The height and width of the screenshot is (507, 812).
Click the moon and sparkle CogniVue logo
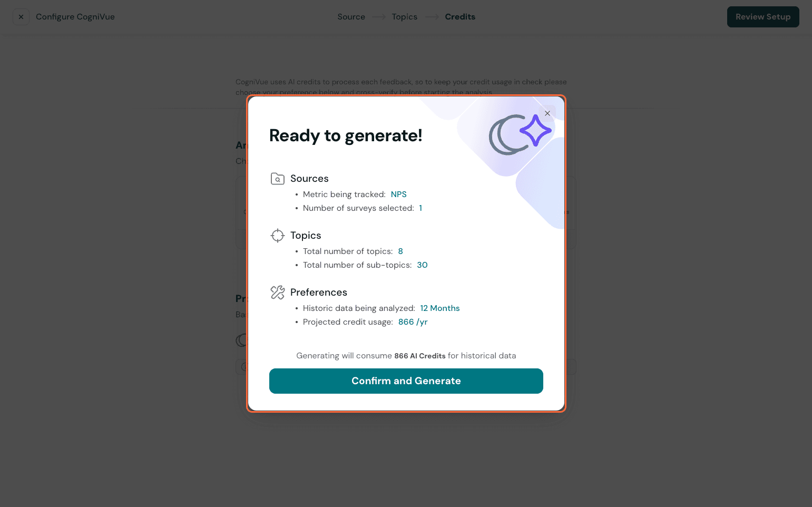(x=520, y=134)
